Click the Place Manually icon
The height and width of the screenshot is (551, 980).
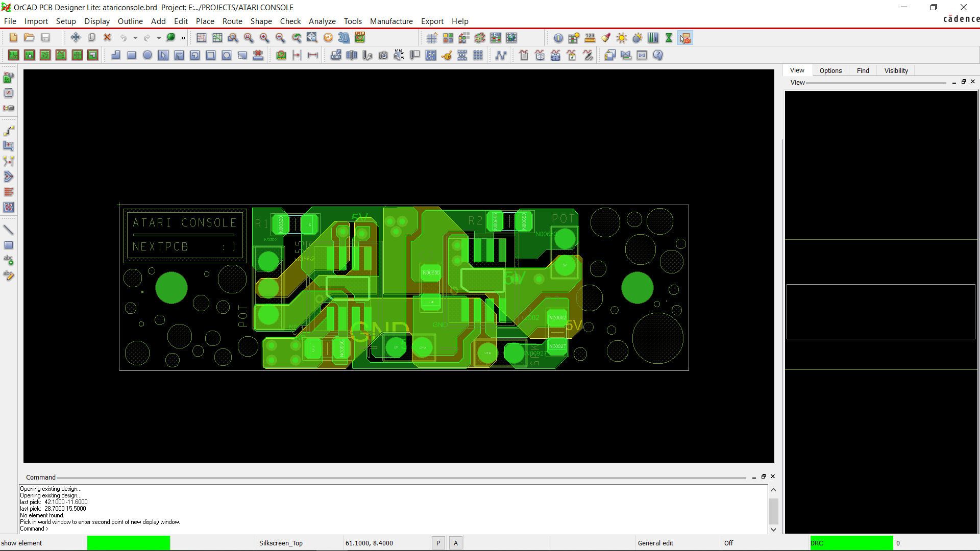(x=9, y=78)
